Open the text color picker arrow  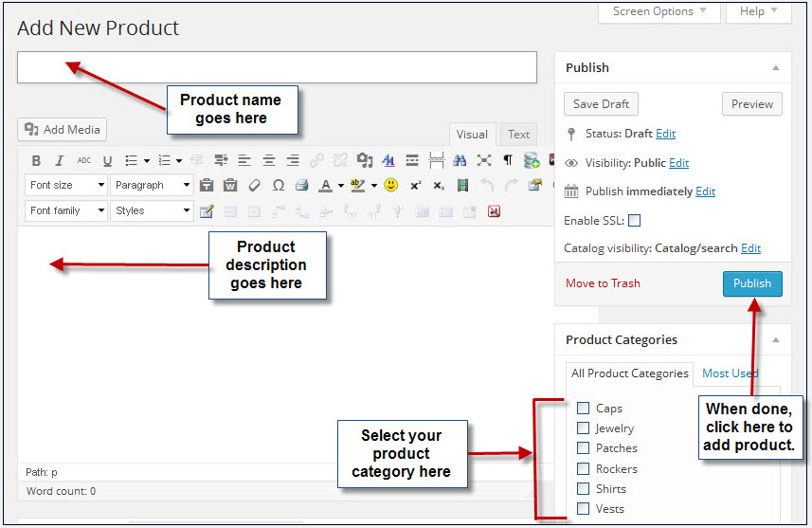[x=341, y=186]
